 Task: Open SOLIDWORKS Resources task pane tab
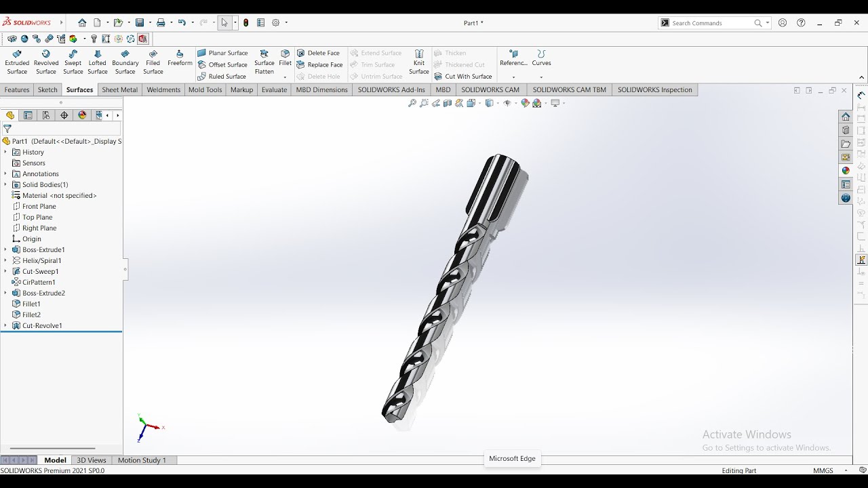[x=846, y=117]
